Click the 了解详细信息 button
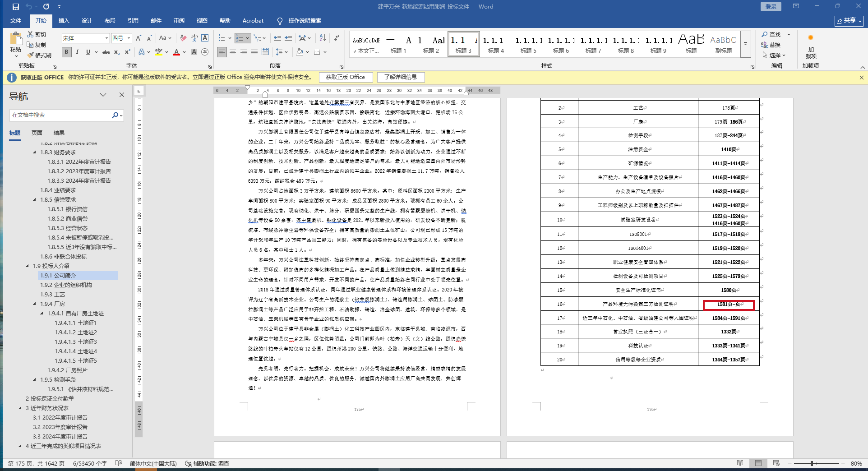Viewport: 868px width, 471px height. (x=401, y=77)
